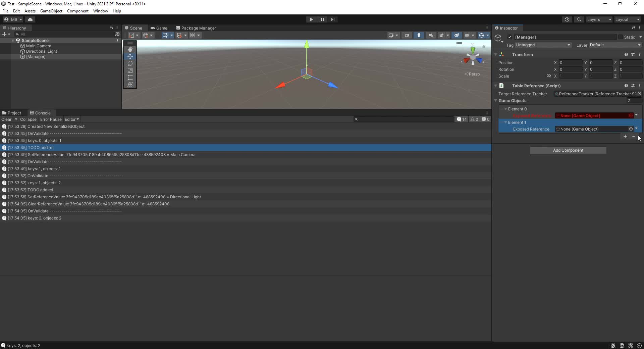Toggle the [Manager] active checkbox
This screenshot has width=644, height=349.
tap(510, 37)
